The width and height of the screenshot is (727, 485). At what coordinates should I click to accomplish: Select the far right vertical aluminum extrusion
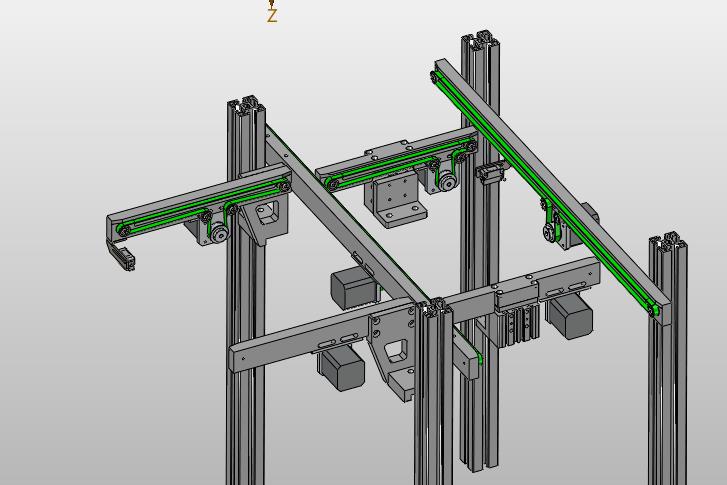click(668, 362)
